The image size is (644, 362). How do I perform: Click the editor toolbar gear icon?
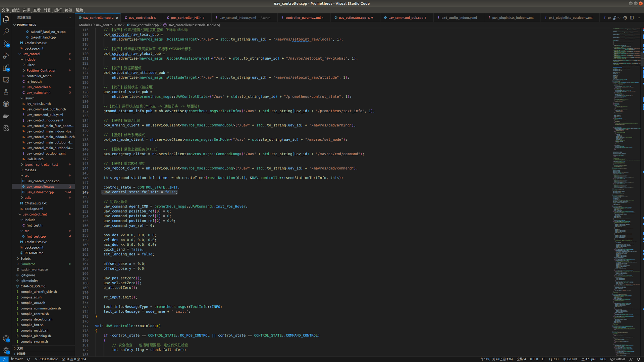625,18
